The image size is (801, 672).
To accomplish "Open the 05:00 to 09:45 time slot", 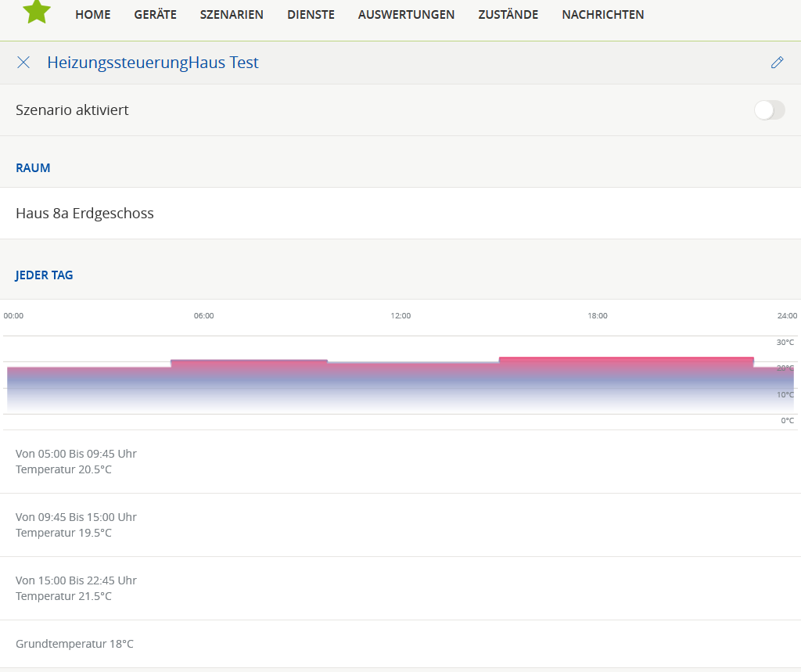I will pyautogui.click(x=76, y=462).
